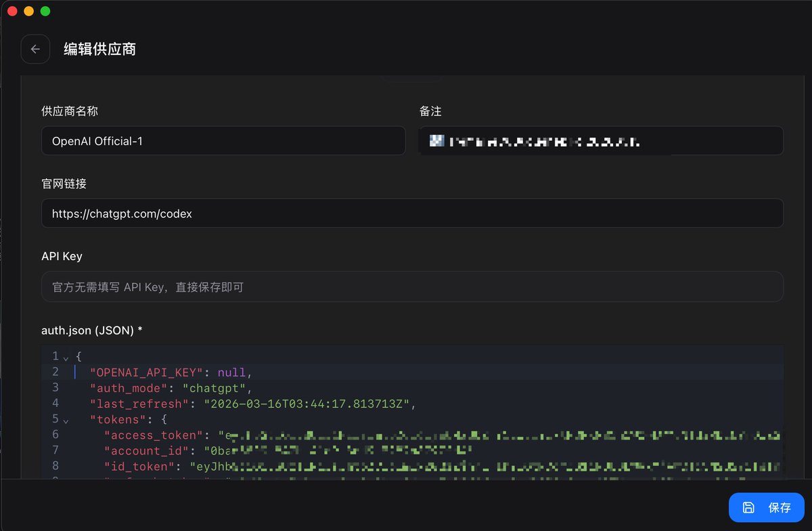This screenshot has height=531, width=812.
Task: Collapse the root JSON object at line 1
Action: click(66, 357)
